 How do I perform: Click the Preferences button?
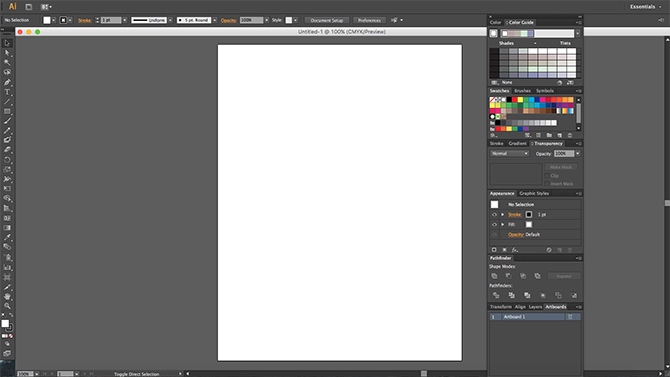(x=369, y=20)
